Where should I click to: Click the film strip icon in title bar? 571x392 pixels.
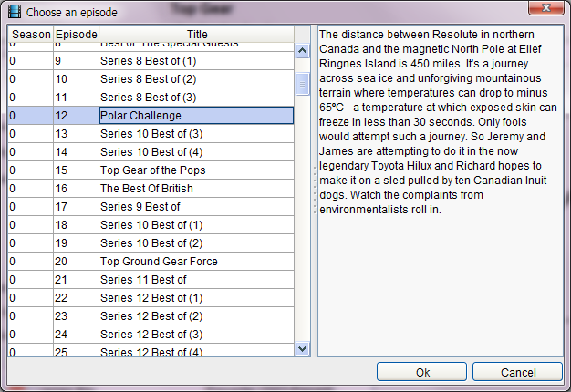click(x=15, y=12)
